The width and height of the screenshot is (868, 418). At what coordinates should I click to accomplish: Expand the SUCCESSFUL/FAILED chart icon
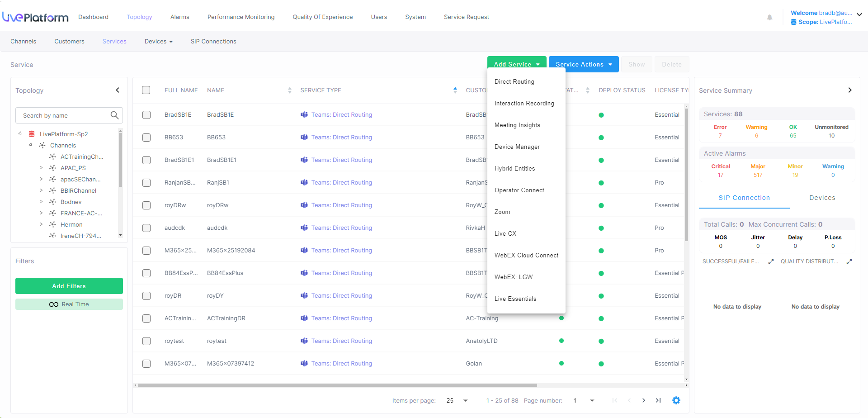click(771, 261)
